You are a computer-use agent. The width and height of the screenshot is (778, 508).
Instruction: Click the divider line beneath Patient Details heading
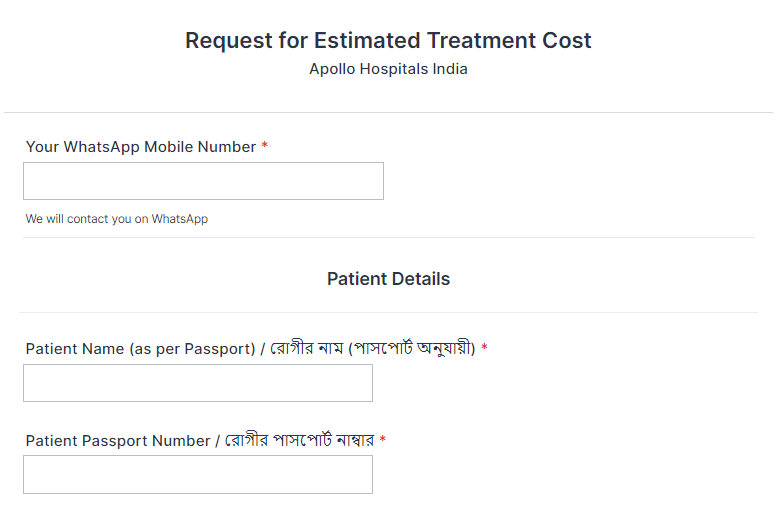coord(388,312)
